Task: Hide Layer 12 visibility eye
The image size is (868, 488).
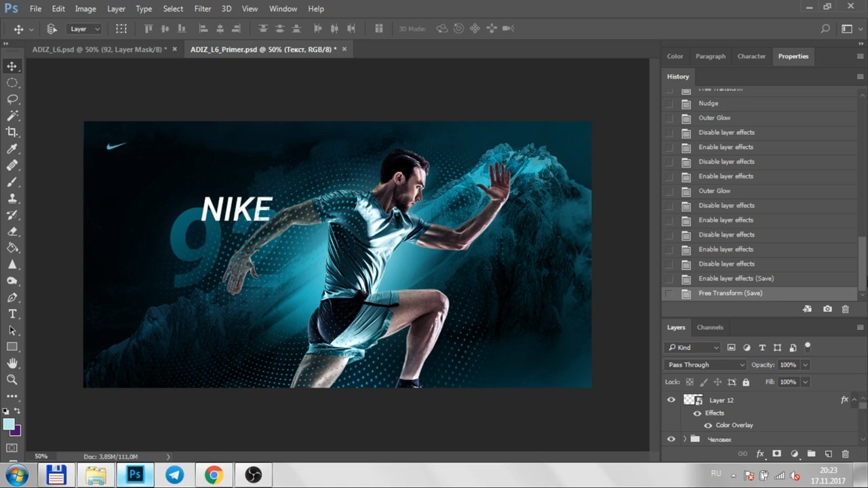Action: (671, 400)
